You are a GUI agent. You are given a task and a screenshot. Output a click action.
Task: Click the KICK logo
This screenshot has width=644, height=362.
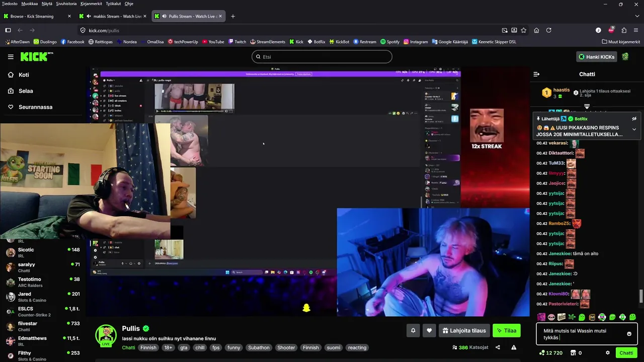click(37, 56)
